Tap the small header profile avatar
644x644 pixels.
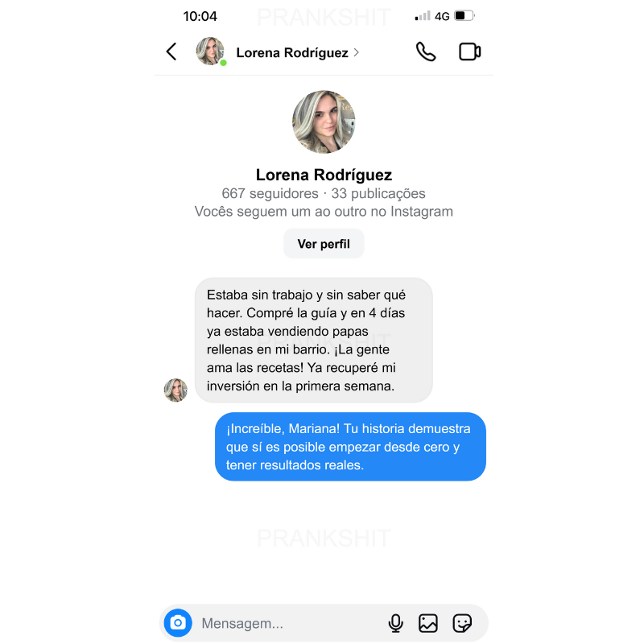(x=210, y=52)
